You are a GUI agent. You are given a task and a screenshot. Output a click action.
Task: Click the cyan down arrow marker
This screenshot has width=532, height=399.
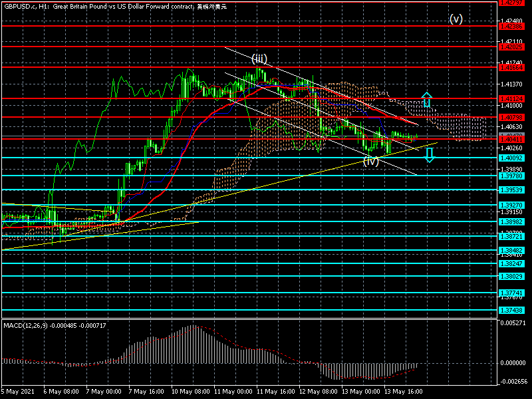pos(430,155)
